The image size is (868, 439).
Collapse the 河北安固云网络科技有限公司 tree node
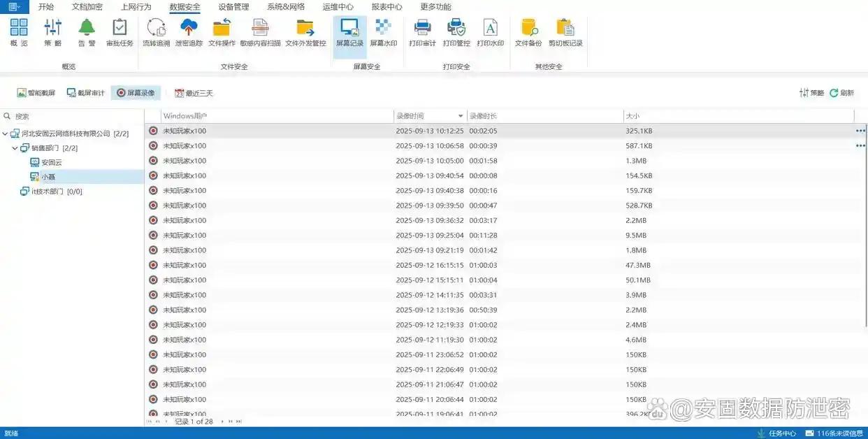[6, 134]
